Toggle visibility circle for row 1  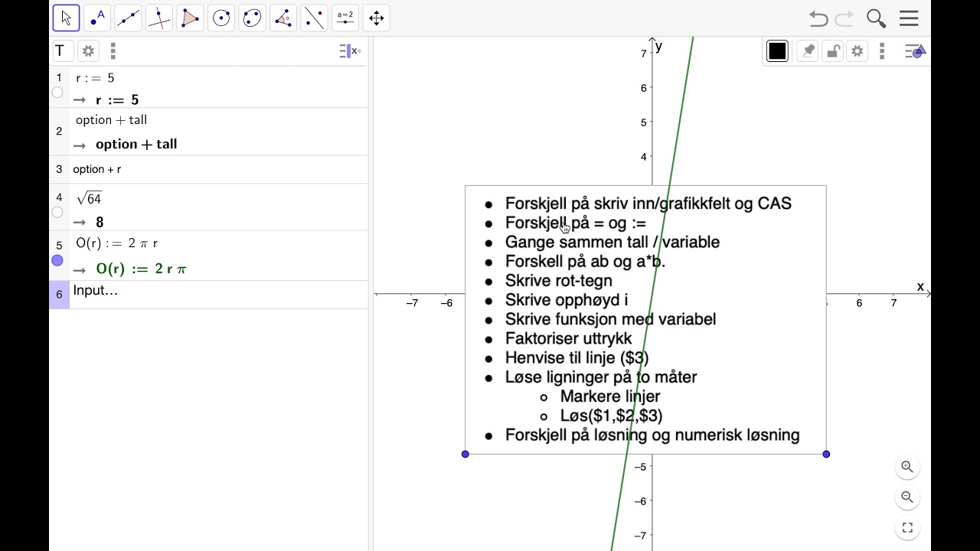click(x=57, y=93)
